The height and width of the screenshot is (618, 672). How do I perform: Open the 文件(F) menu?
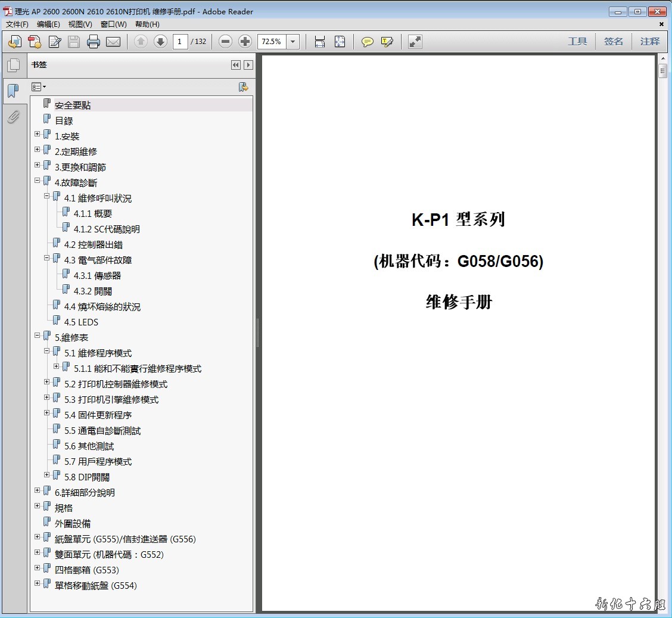point(17,24)
